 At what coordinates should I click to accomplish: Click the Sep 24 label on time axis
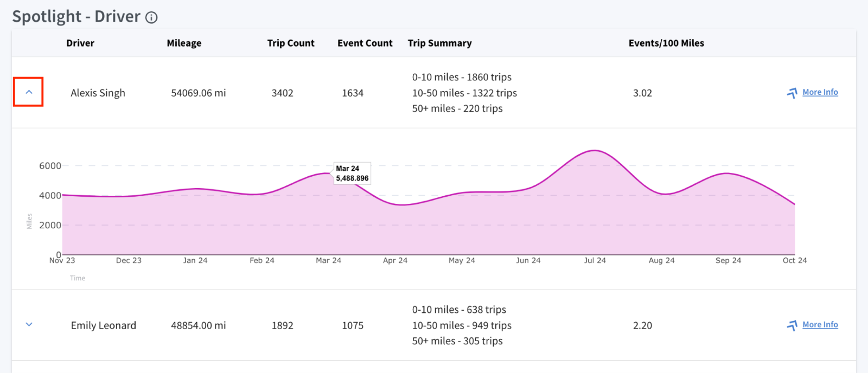[728, 260]
